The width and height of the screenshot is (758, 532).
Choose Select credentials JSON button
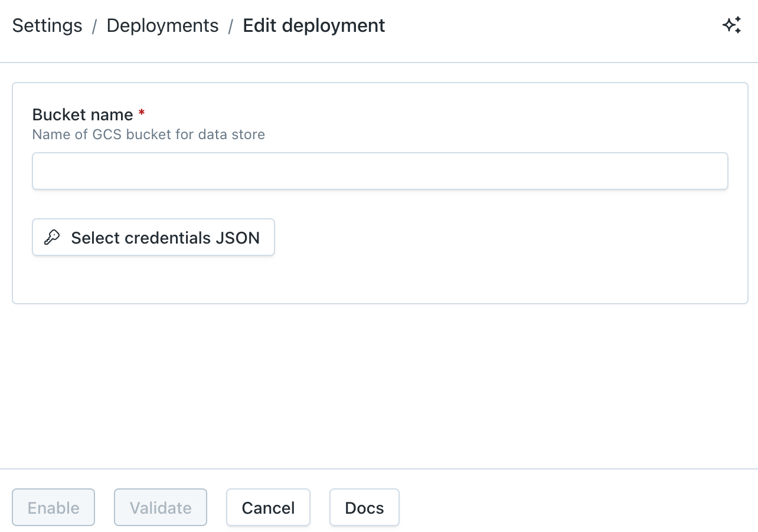pos(153,237)
